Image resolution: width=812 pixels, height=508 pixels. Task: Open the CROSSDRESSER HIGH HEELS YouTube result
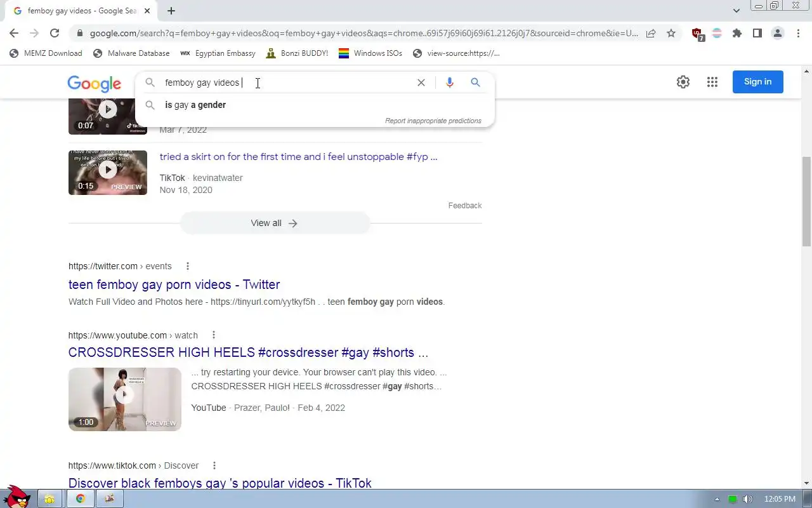click(x=248, y=352)
